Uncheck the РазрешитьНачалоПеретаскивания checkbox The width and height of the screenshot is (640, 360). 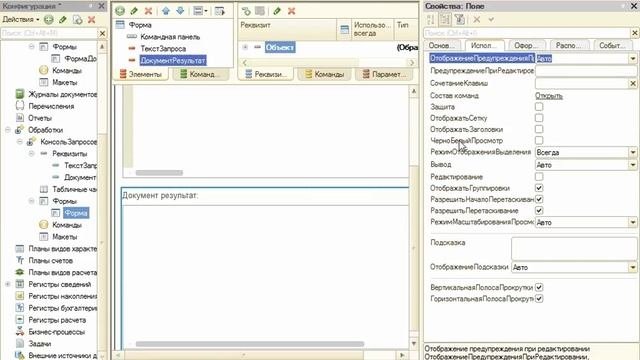[x=539, y=199]
